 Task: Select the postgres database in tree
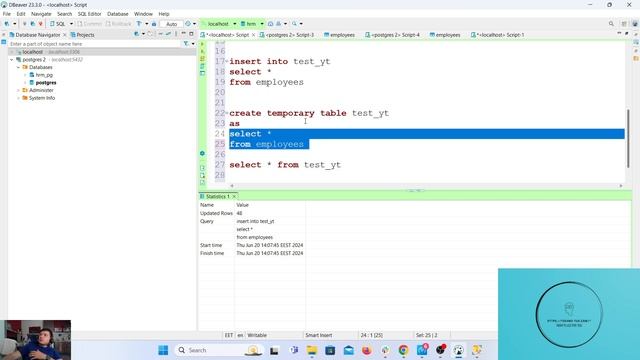click(46, 82)
